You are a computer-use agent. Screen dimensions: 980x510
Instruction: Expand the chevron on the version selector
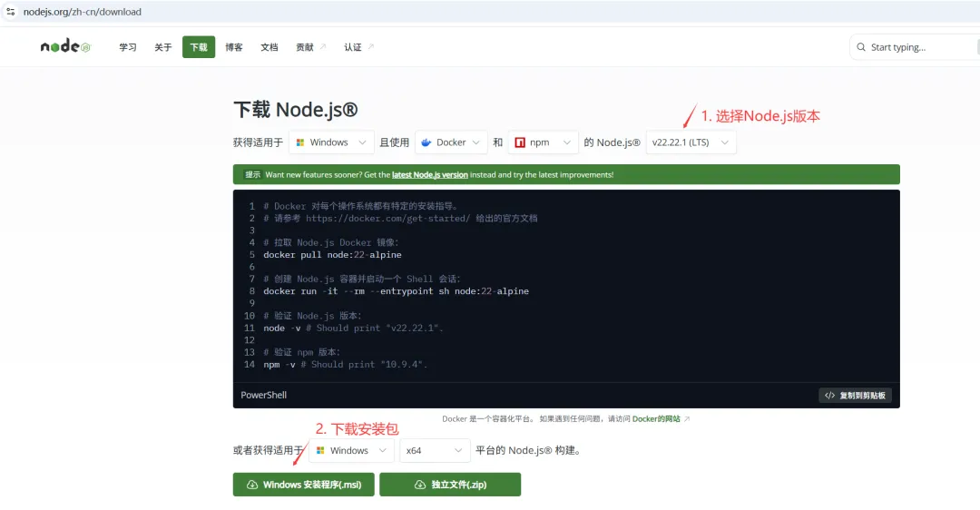(x=724, y=142)
